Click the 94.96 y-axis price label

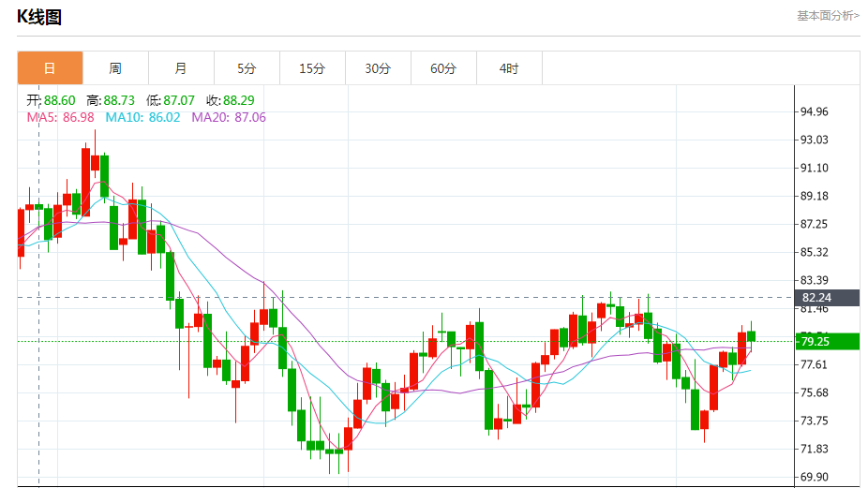pyautogui.click(x=814, y=112)
